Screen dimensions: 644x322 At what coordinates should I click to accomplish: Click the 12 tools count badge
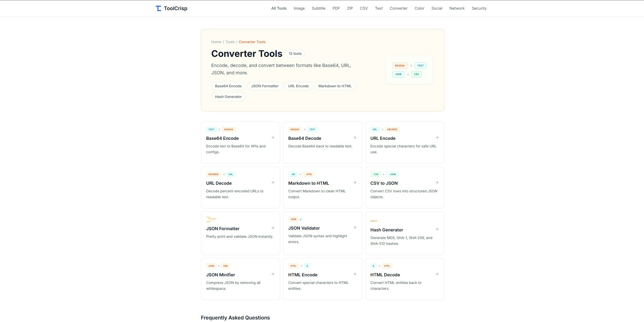point(295,54)
